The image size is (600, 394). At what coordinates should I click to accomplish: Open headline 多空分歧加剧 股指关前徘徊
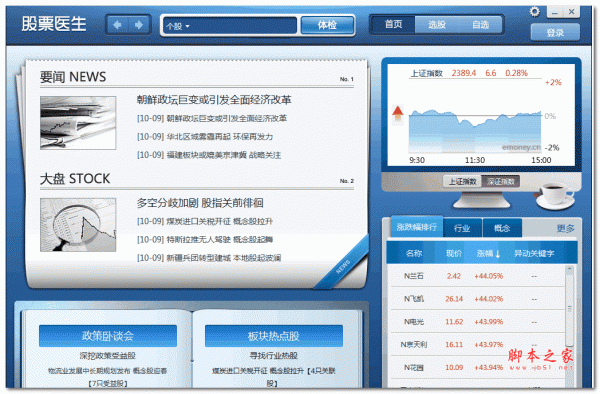[200, 203]
